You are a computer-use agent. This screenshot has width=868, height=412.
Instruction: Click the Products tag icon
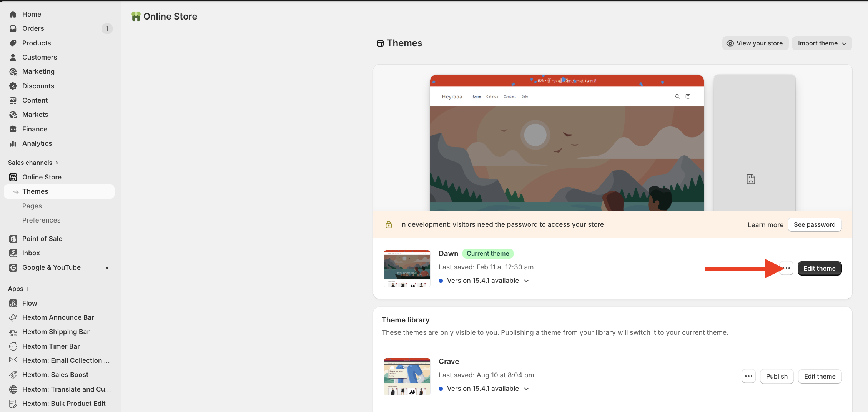point(13,43)
